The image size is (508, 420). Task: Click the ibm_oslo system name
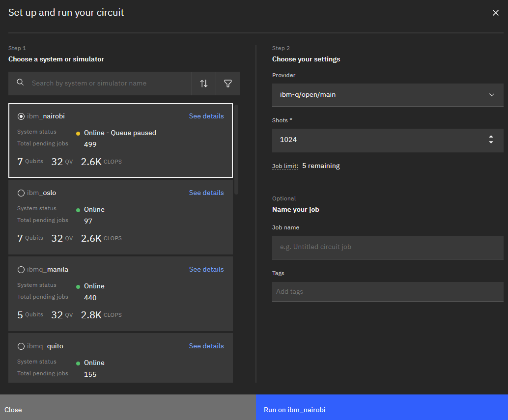tap(41, 193)
